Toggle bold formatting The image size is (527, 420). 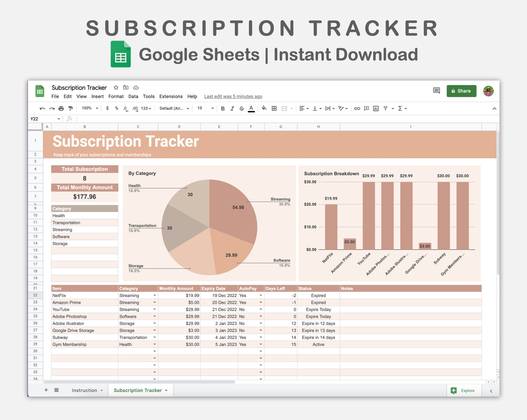click(223, 109)
